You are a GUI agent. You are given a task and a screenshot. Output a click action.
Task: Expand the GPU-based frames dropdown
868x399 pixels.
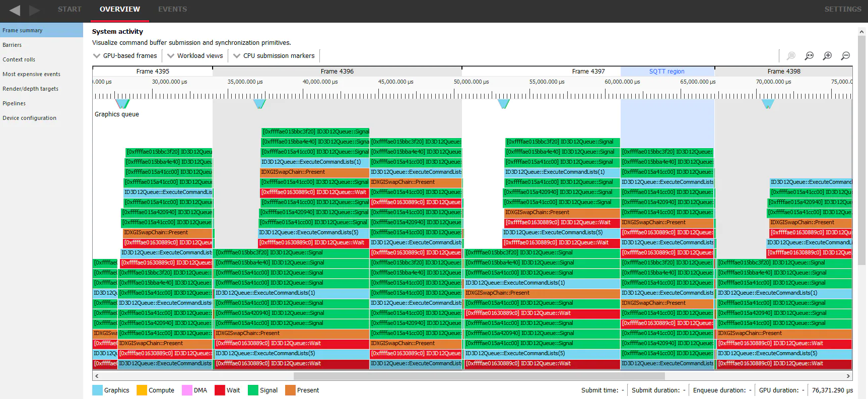(x=125, y=56)
